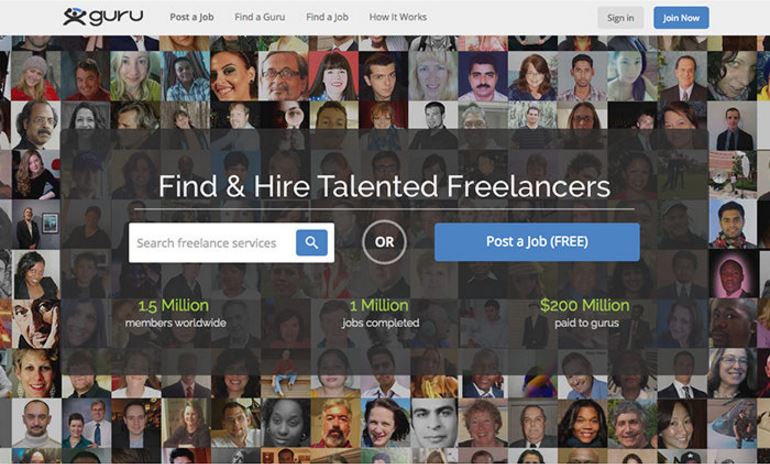This screenshot has width=770, height=464.
Task: Select photo of bald man in turtleneck
Action: (x=36, y=422)
